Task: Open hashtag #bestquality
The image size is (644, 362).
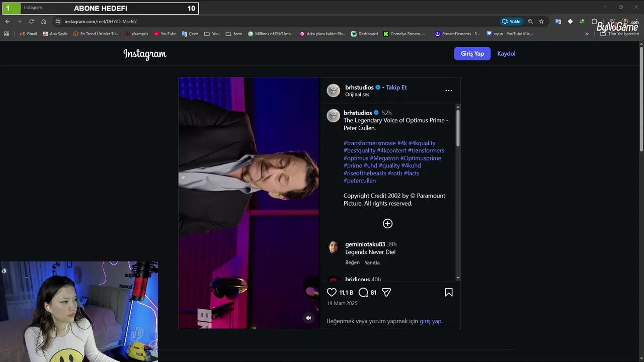Action: click(x=359, y=150)
